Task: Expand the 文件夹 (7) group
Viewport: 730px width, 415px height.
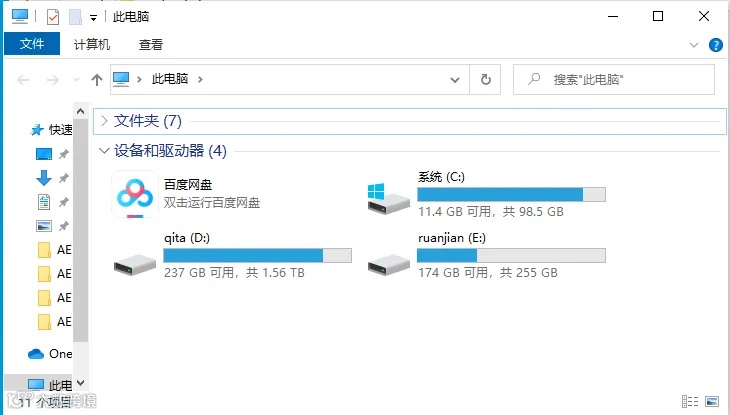Action: click(x=104, y=121)
